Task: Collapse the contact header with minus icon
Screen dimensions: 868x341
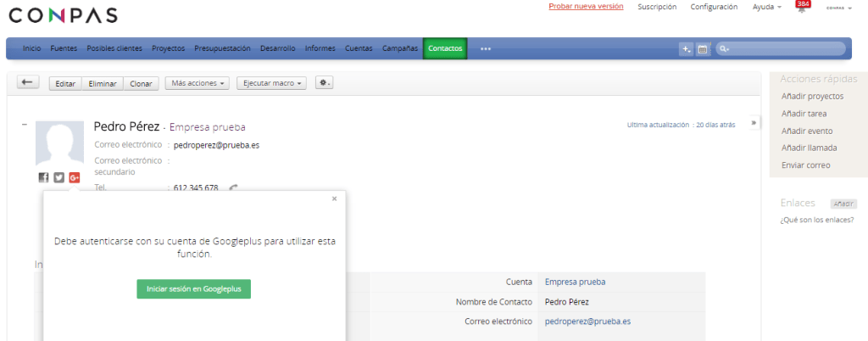Action: coord(25,125)
